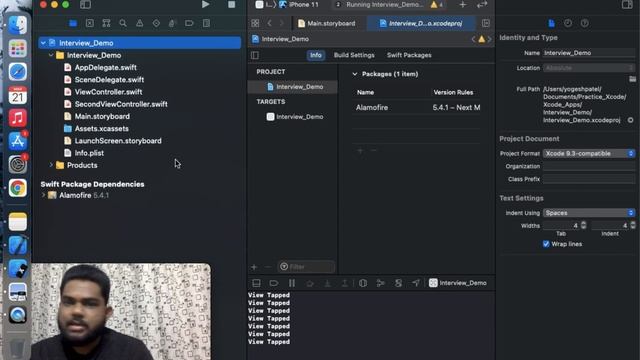Add a target with plus button
640x360 pixels.
[x=254, y=267]
